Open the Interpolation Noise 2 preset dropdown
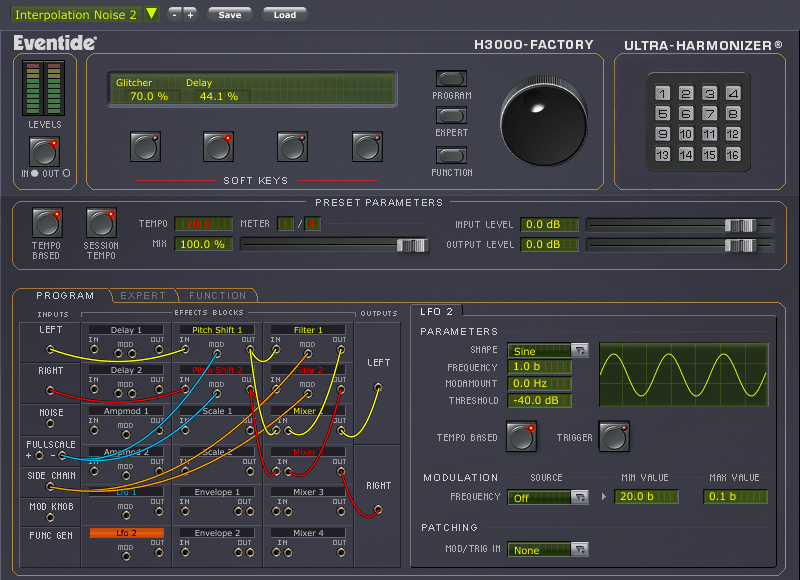Viewport: 800px width, 580px height. tap(152, 14)
